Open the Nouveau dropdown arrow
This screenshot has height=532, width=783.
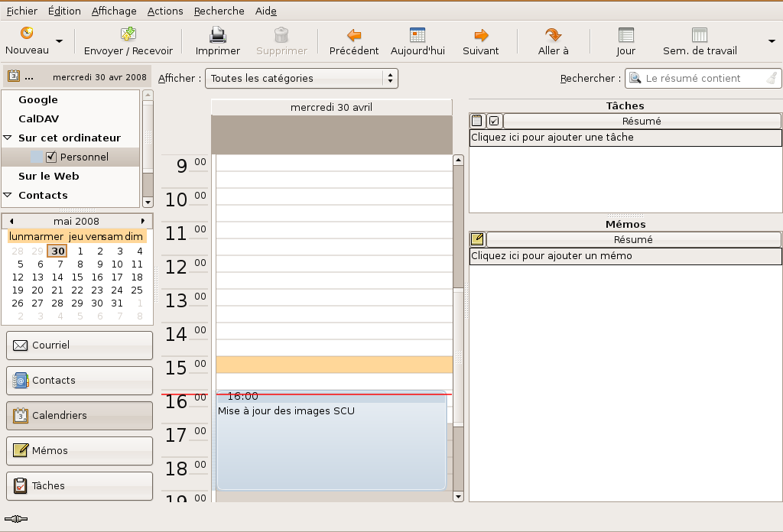(x=59, y=41)
